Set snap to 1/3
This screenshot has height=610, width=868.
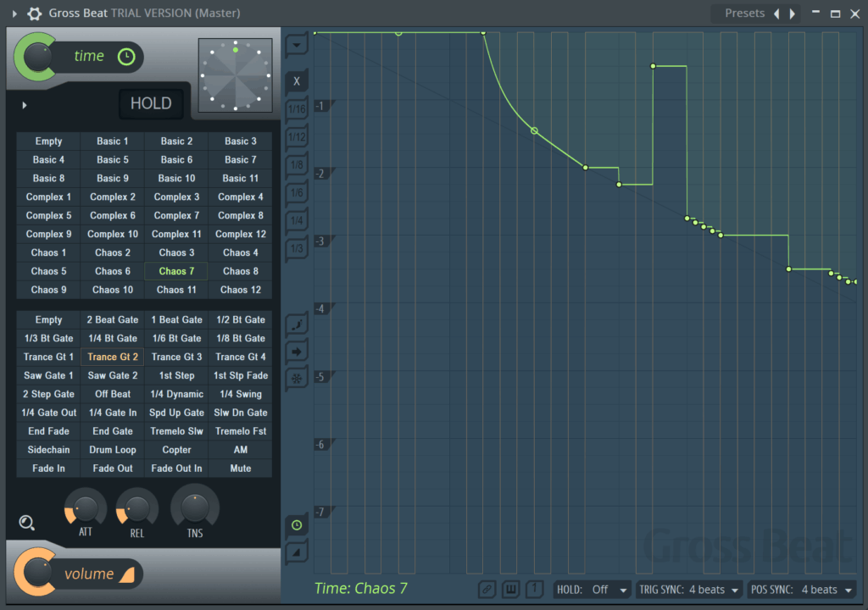297,248
